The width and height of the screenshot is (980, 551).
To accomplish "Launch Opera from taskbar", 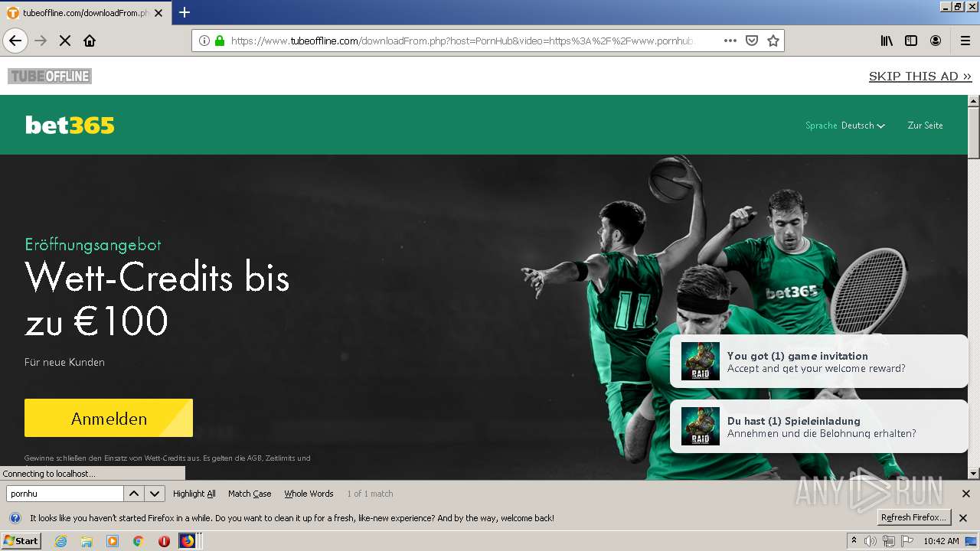I will click(164, 541).
